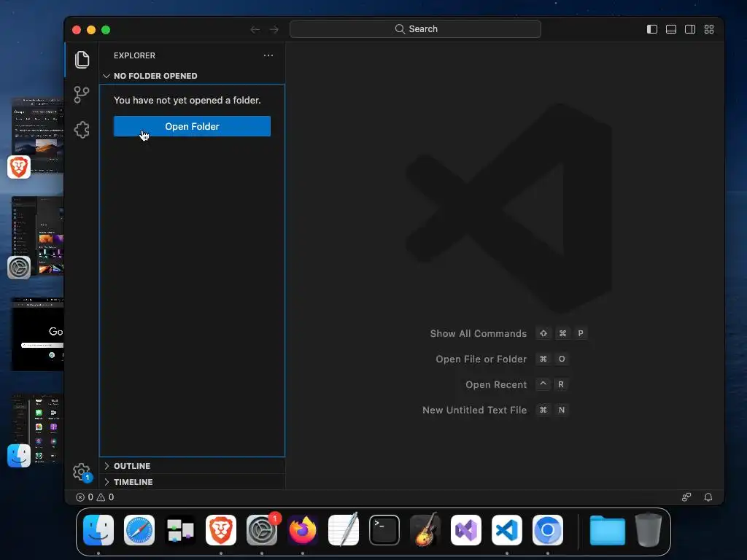This screenshot has width=747, height=560.
Task: Open Finder from the Dock
Action: [98, 530]
